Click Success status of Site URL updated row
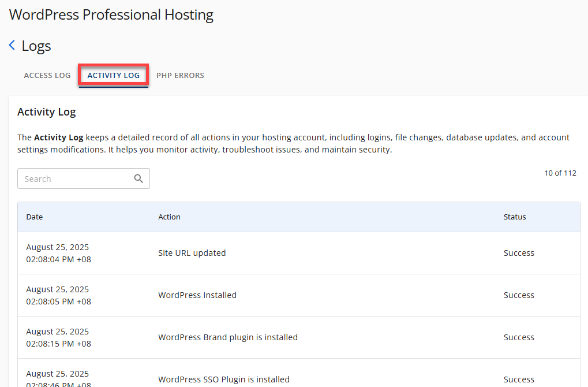The height and width of the screenshot is (387, 588). pyautogui.click(x=519, y=253)
